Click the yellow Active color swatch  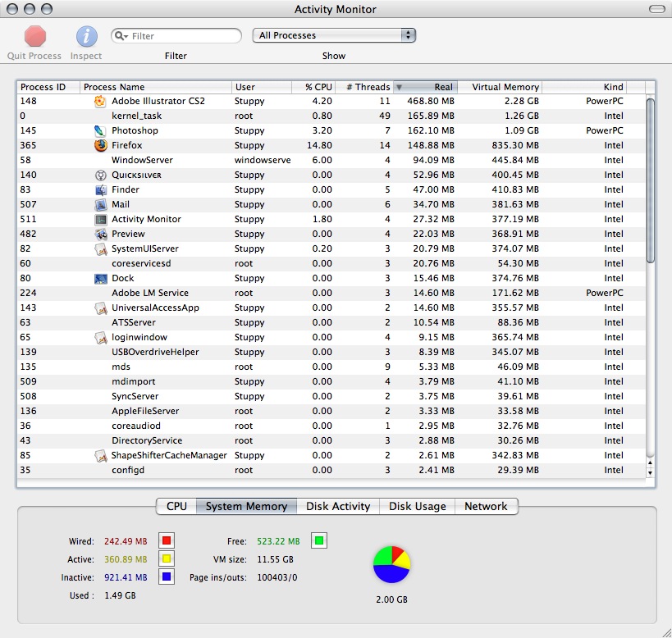coord(167,558)
